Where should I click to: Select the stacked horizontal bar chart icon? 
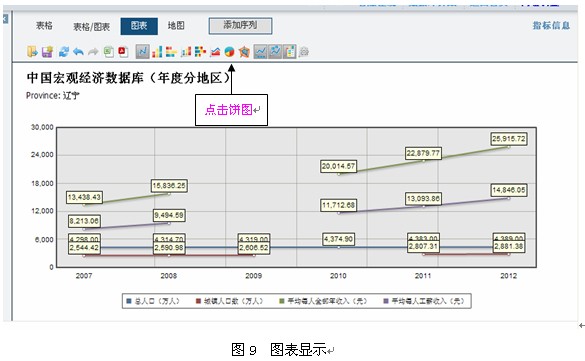[200, 51]
